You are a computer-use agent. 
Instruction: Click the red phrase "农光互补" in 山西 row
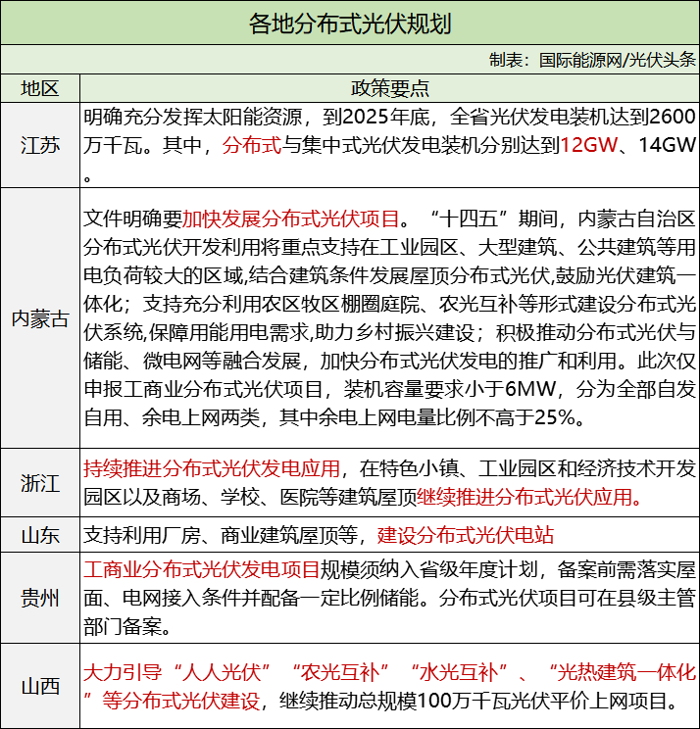(340, 672)
